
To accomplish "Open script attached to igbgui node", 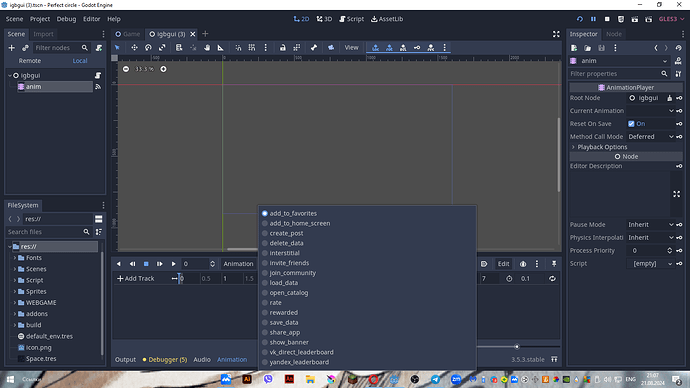I will coord(98,76).
